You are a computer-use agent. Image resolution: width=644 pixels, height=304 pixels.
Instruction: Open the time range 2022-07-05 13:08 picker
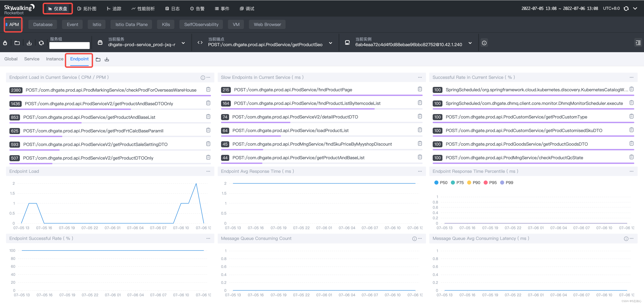[560, 9]
